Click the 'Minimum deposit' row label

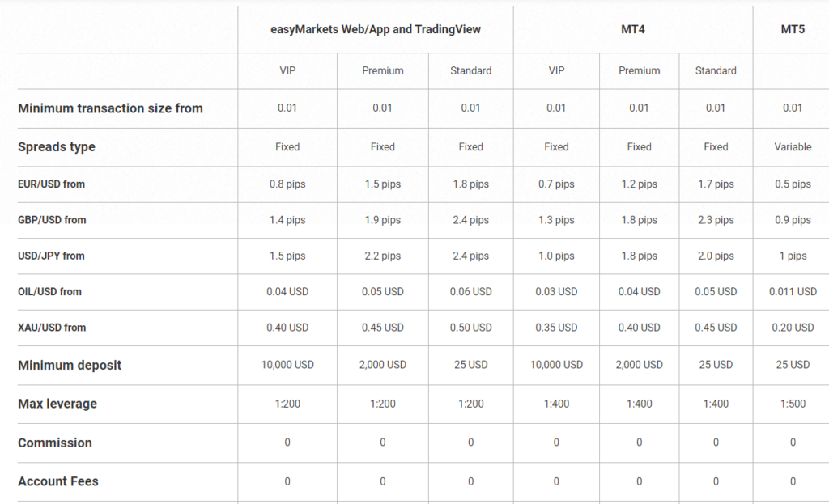pyautogui.click(x=70, y=366)
